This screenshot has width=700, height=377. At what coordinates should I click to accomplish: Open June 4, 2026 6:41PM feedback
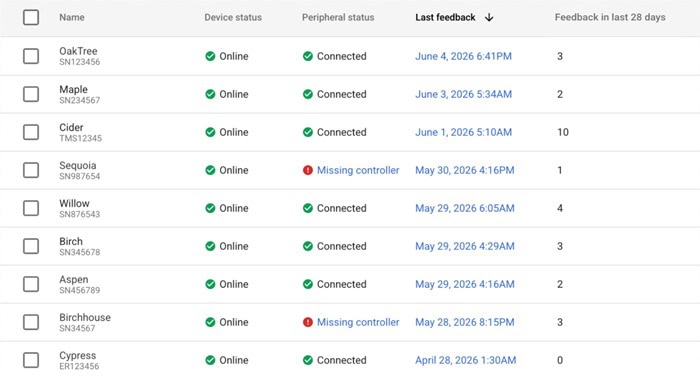pos(463,56)
